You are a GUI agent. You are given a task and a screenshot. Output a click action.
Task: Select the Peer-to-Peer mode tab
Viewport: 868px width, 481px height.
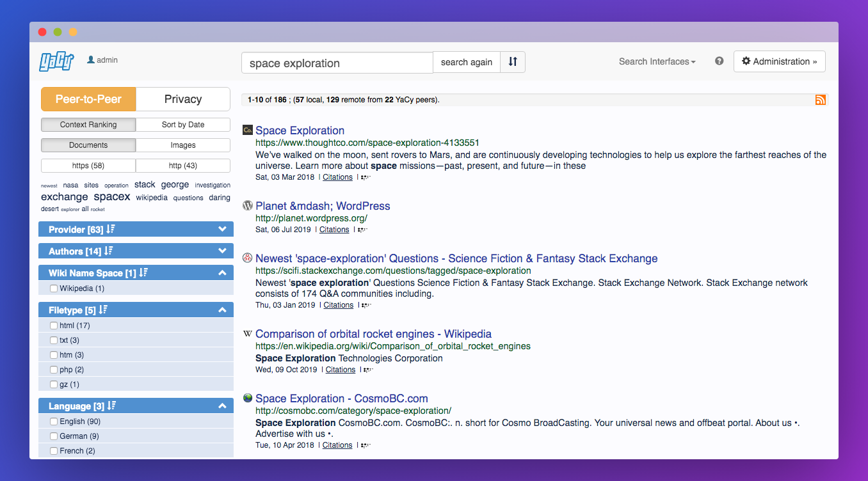pos(88,99)
